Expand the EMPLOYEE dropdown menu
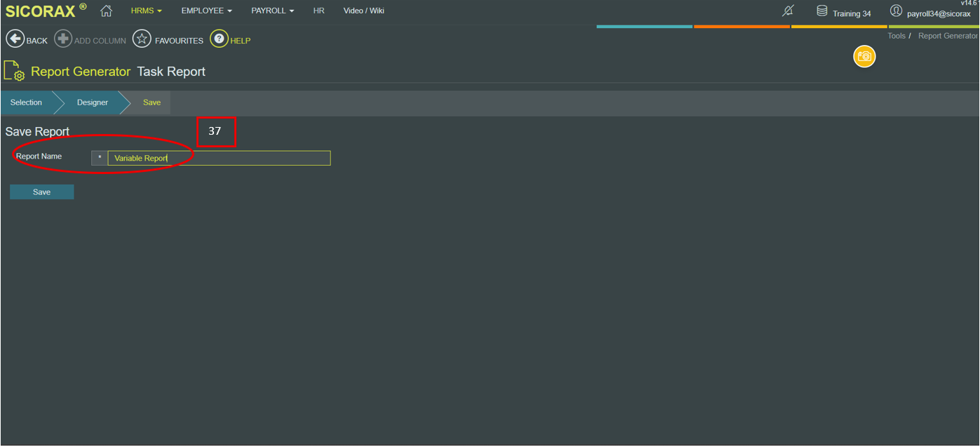980x447 pixels. coord(207,11)
